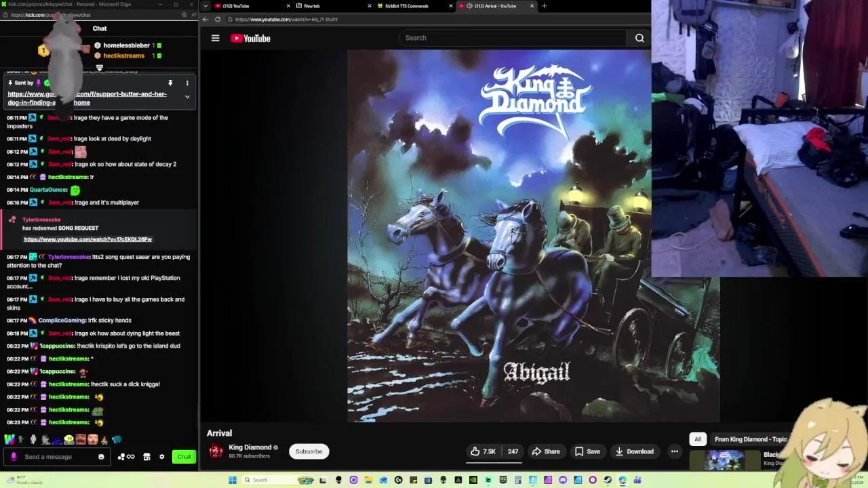Unpin the pinned chat message
Screen dimensions: 868x488
[170, 83]
